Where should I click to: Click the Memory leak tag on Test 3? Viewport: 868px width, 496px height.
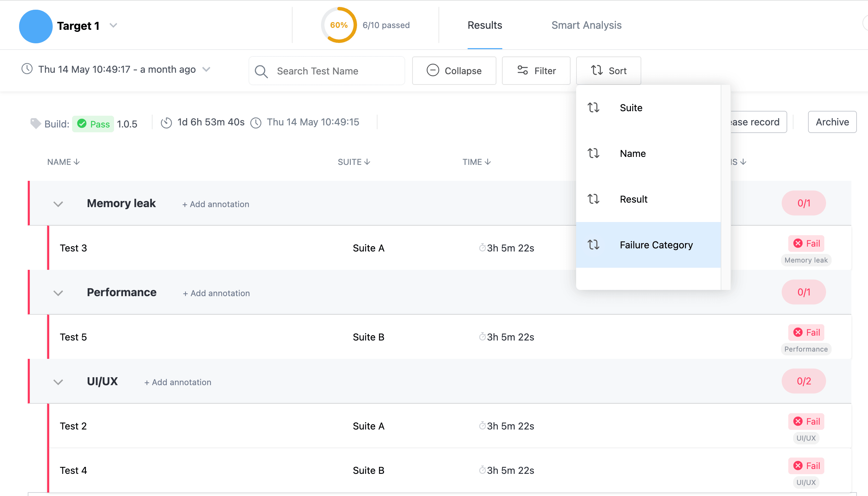(x=806, y=260)
